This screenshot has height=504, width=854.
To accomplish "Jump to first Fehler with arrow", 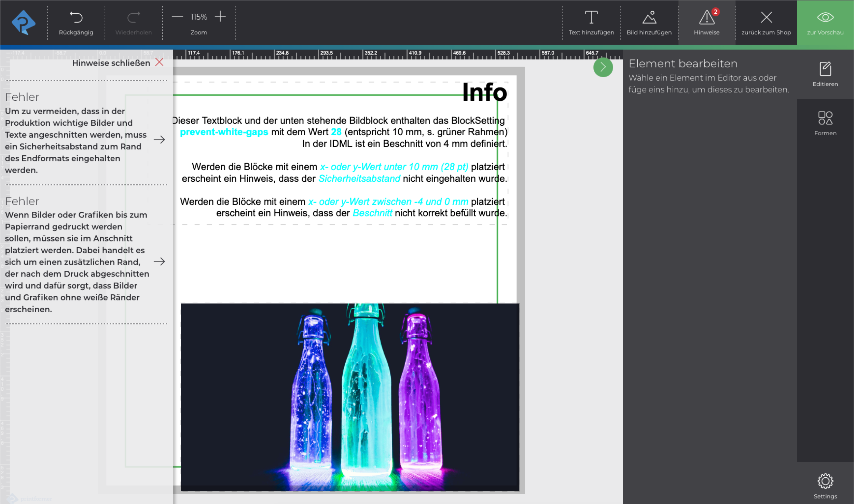I will point(159,140).
